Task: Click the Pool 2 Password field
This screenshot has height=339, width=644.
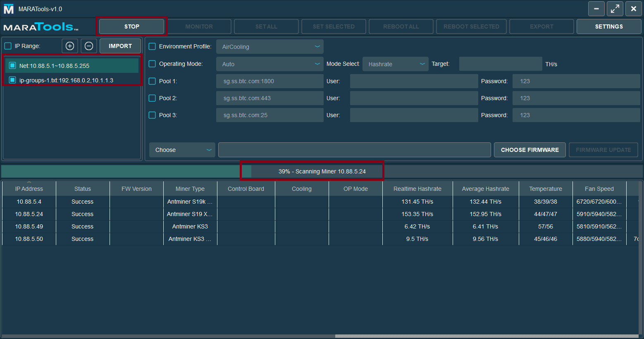Action: pos(576,98)
